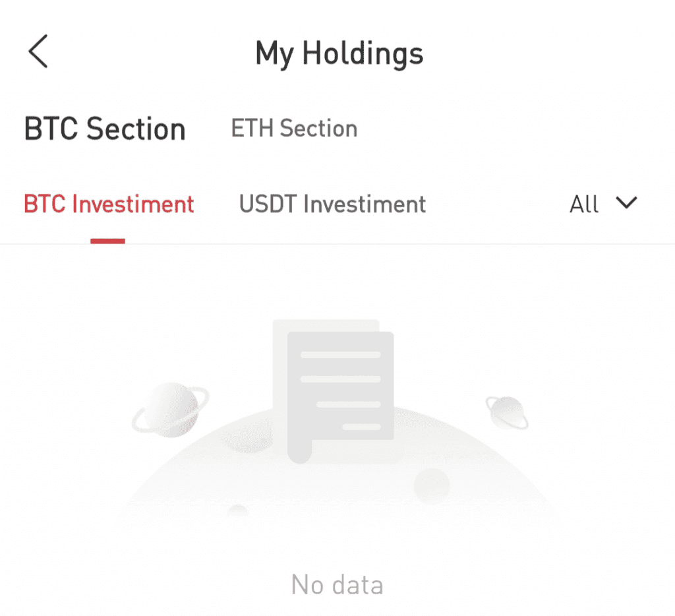The height and width of the screenshot is (616, 675).
Task: Tap the small ringed planet on the right
Action: click(507, 413)
